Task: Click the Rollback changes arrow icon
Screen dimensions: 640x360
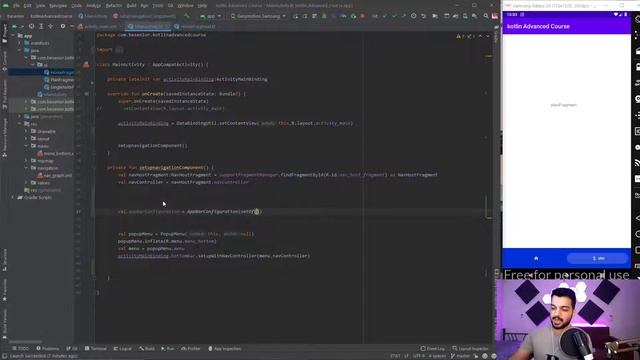Action: (423, 16)
